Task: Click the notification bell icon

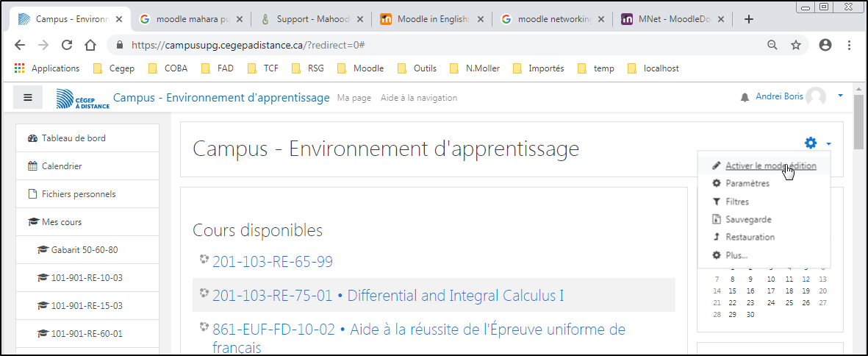Action: pyautogui.click(x=745, y=97)
